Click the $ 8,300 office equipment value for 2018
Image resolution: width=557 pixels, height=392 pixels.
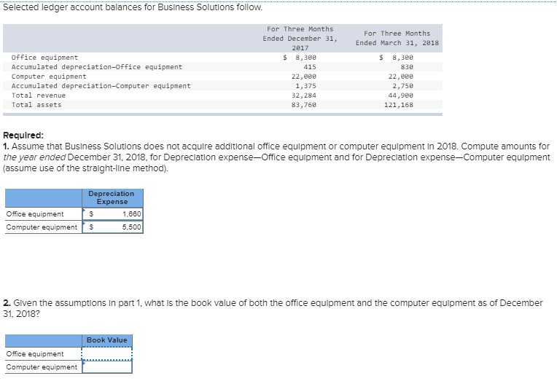(397, 58)
